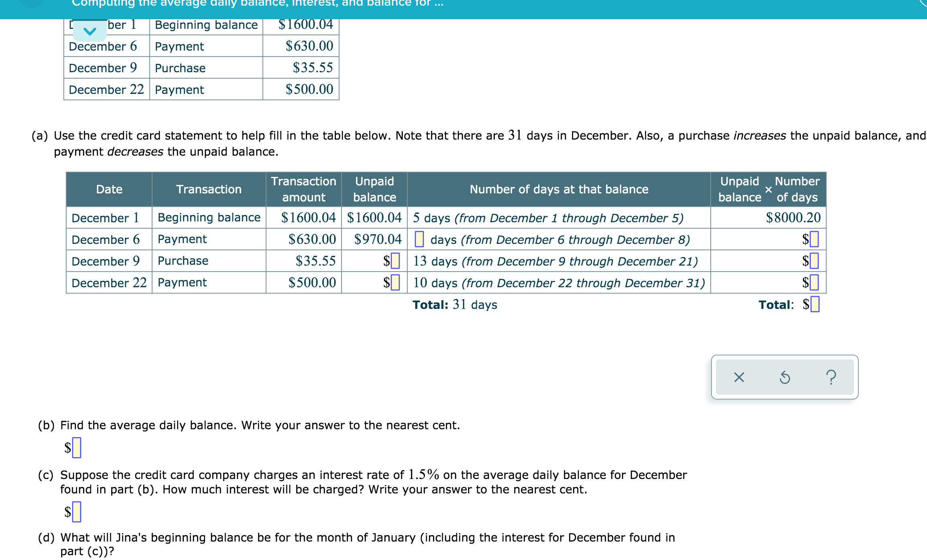Click the Total dollars input box
Image resolution: width=927 pixels, height=560 pixels.
pyautogui.click(x=815, y=304)
